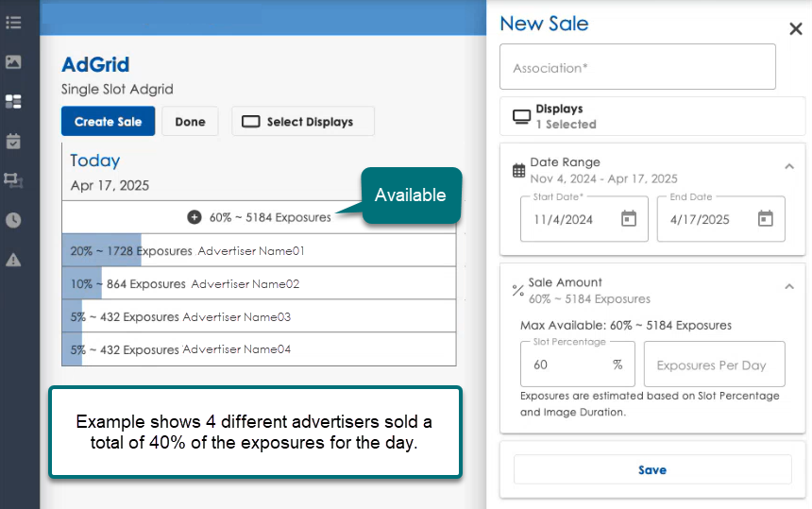Open the Displays selection row
Image resolution: width=812 pixels, height=509 pixels.
[x=651, y=116]
